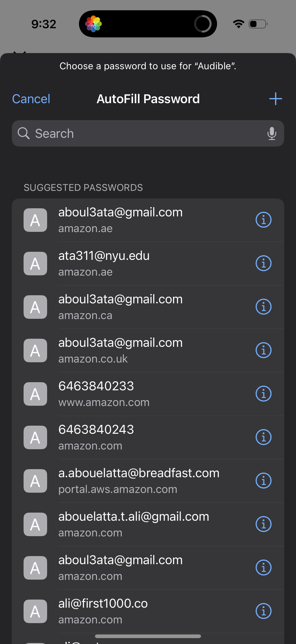
Task: Cancel the AutoFill Password sheet
Action: point(31,99)
